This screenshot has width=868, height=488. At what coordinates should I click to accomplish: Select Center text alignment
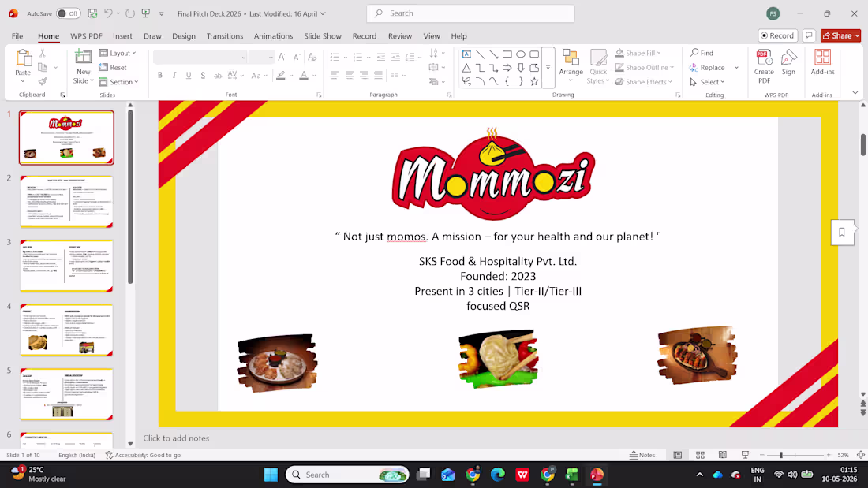tap(350, 75)
